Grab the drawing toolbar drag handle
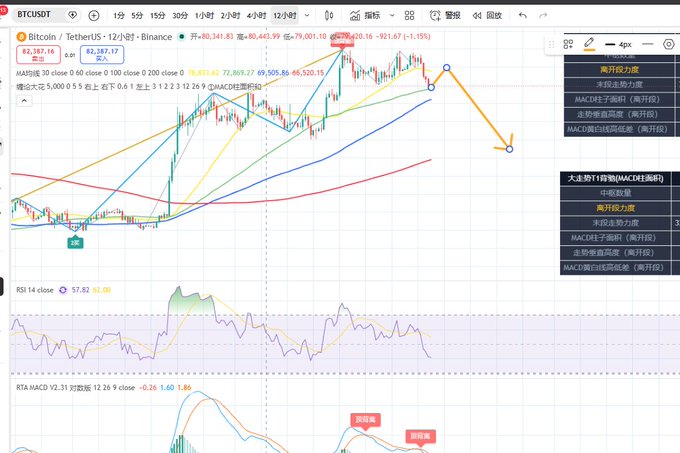This screenshot has height=453, width=680. (551, 44)
